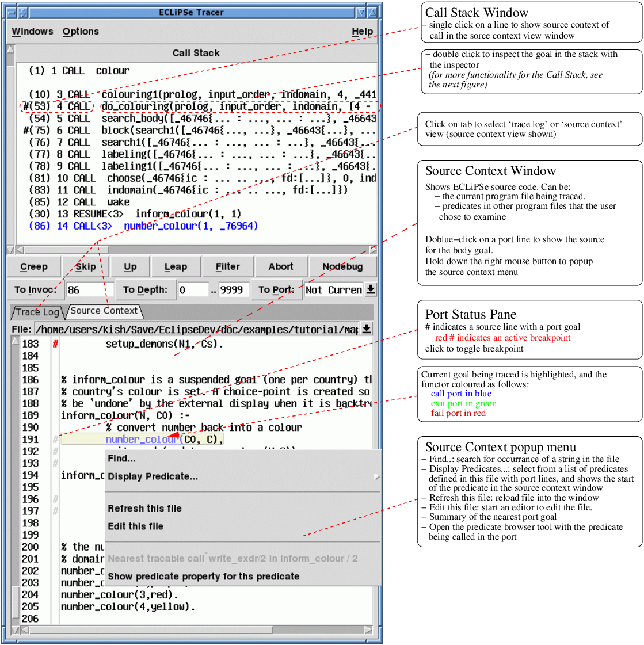Click the pin icon beside the window menu
The height and width of the screenshot is (645, 644).
tap(22, 12)
